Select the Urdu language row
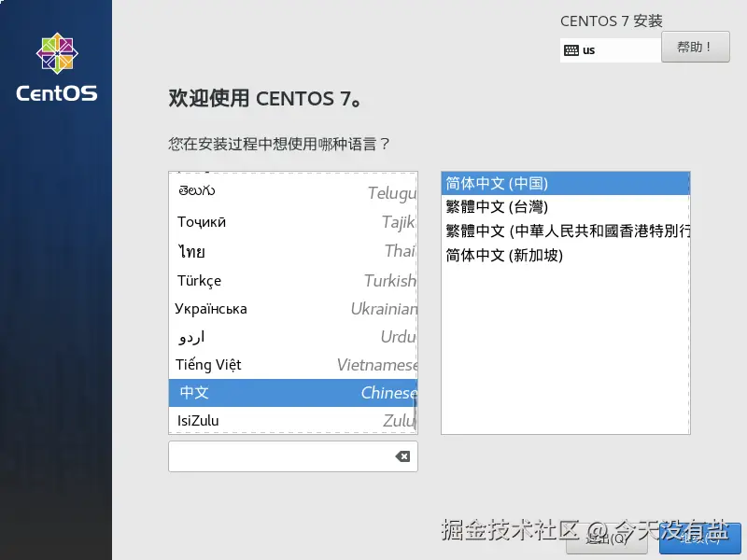The image size is (747, 560). (x=293, y=337)
